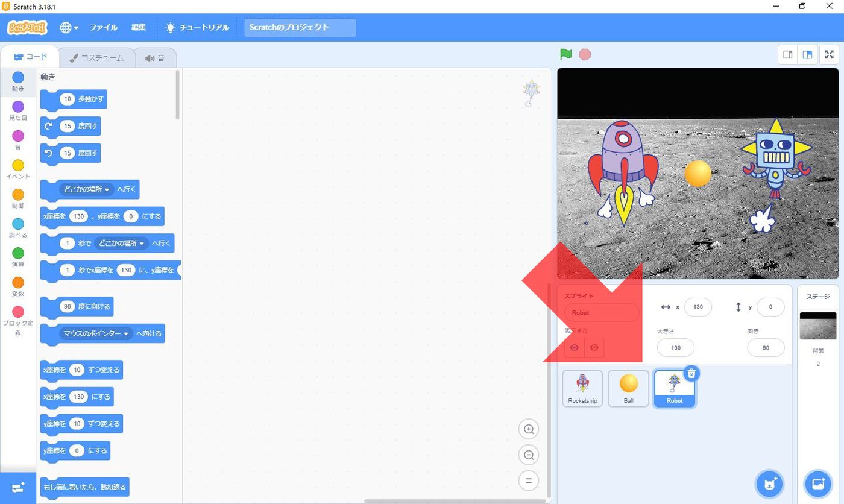Select the ブロック定義 category
844x504 pixels.
(x=18, y=321)
